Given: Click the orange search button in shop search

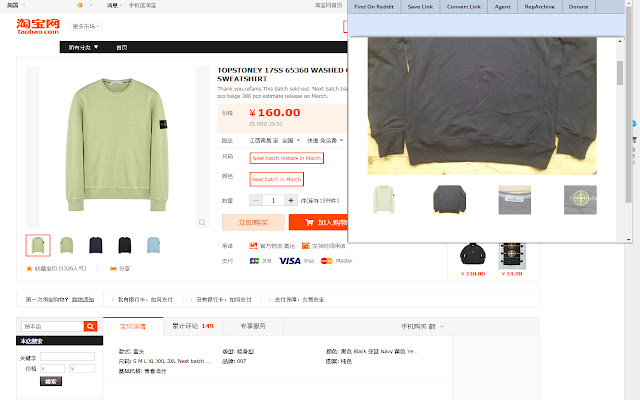Looking at the screenshot, I should point(90,326).
